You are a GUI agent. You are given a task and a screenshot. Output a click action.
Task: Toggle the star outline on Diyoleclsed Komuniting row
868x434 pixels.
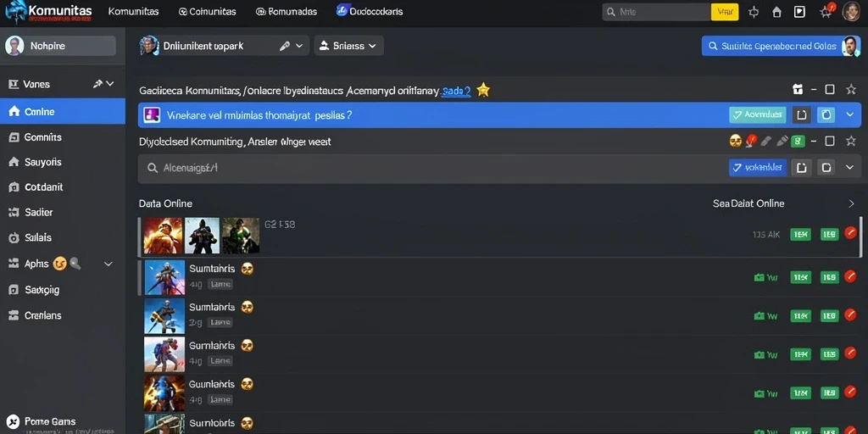[x=851, y=142]
